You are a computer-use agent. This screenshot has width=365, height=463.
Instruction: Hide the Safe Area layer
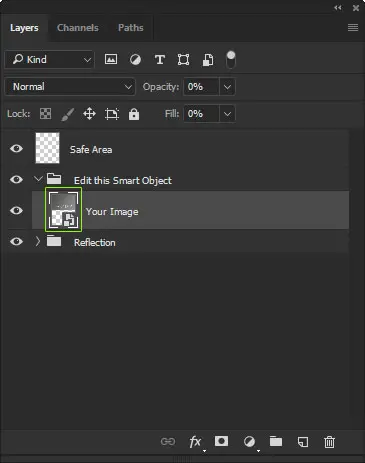point(16,148)
